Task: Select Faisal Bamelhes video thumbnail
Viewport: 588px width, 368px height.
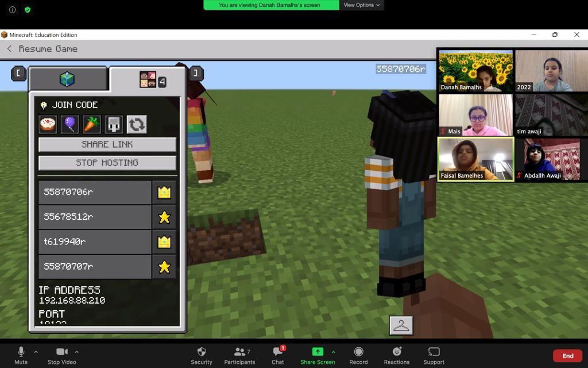Action: pos(475,159)
